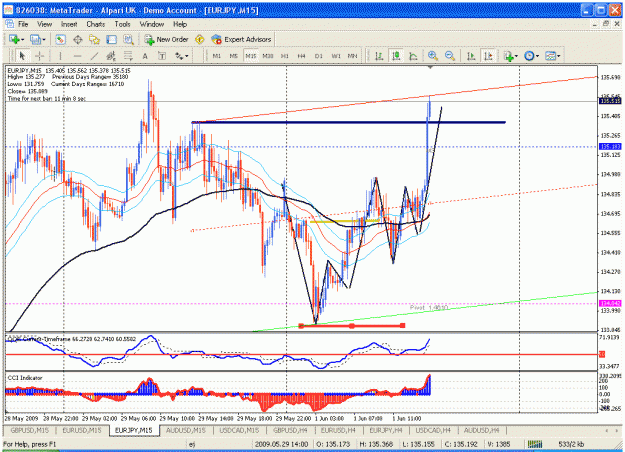Click the New Order button
The height and width of the screenshot is (452, 625).
(166, 39)
